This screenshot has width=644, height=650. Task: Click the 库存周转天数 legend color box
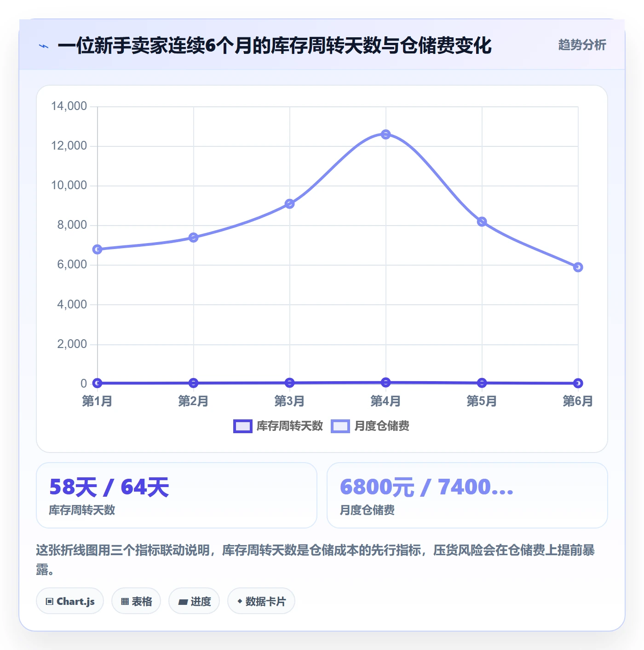point(243,426)
